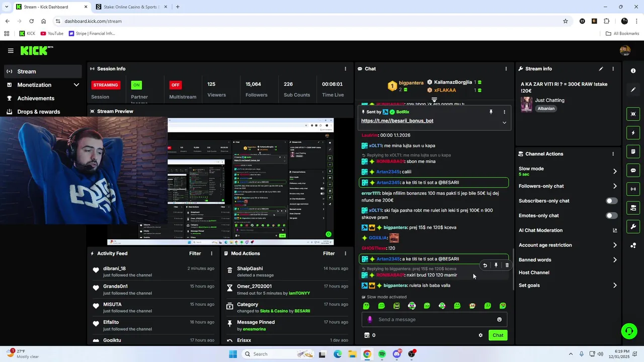
Task: Click the microphone icon in message box
Action: [x=370, y=319]
